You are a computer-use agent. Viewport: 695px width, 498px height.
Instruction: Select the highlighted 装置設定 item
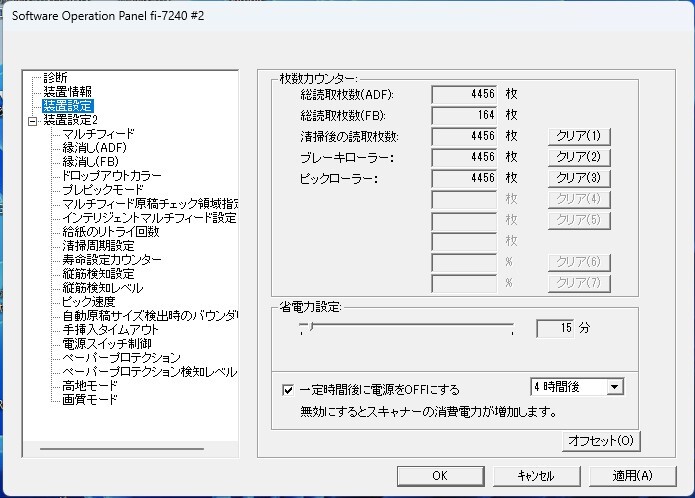(67, 106)
